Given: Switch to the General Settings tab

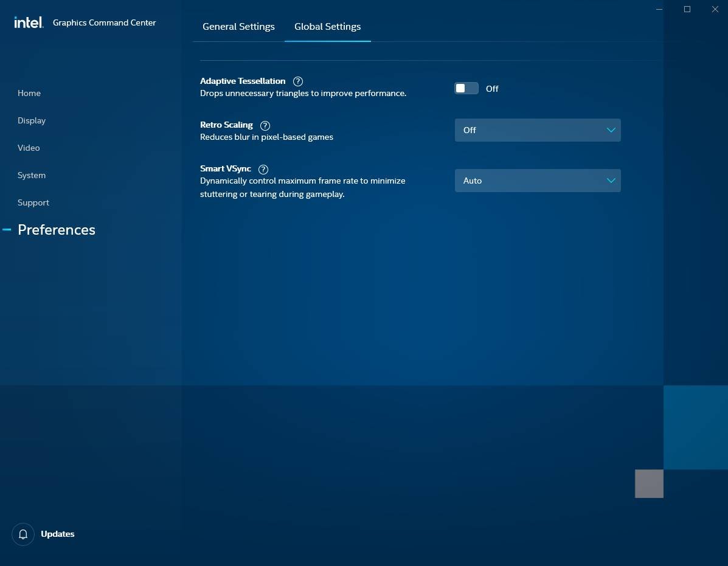Looking at the screenshot, I should pos(238,27).
